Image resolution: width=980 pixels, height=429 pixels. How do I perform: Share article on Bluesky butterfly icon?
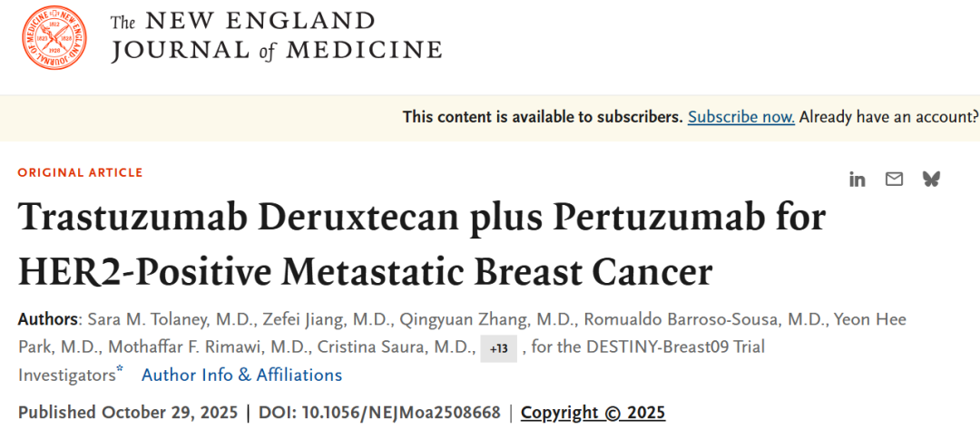point(931,180)
